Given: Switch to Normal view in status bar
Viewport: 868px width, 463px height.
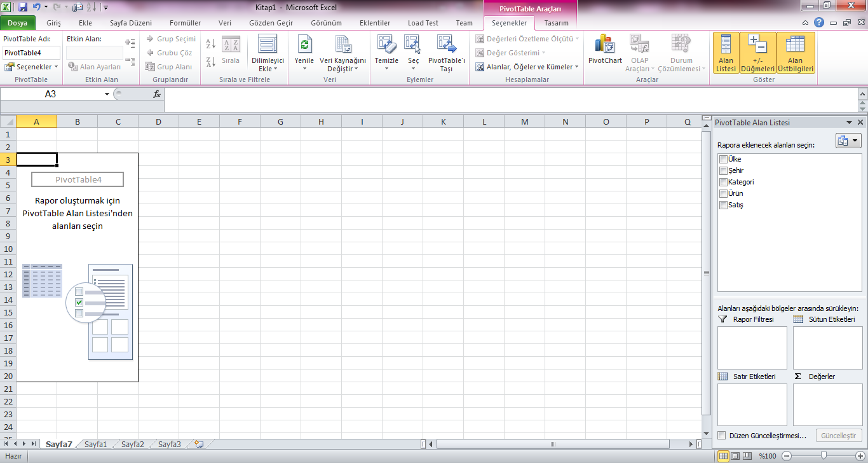Looking at the screenshot, I should 723,456.
